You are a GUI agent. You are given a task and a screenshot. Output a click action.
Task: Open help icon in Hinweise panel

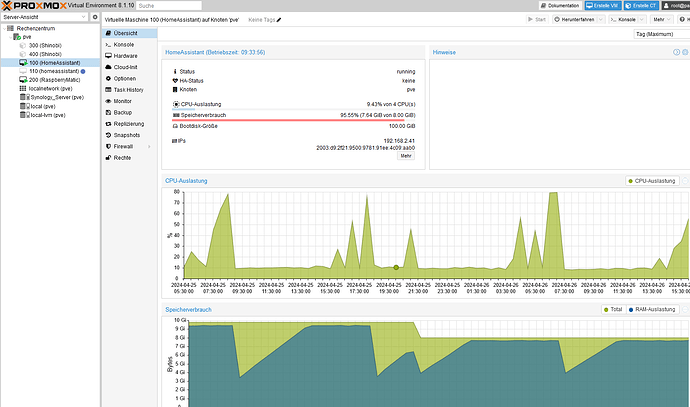[676, 52]
